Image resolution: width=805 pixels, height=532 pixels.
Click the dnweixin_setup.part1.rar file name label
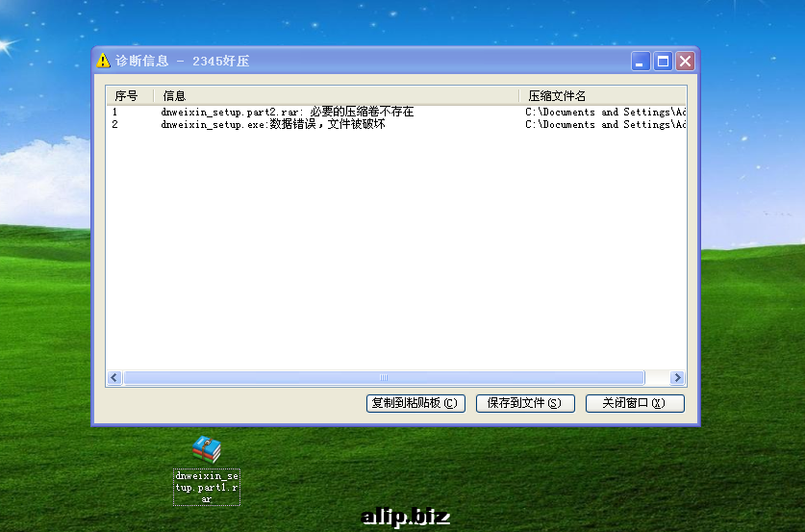click(207, 487)
